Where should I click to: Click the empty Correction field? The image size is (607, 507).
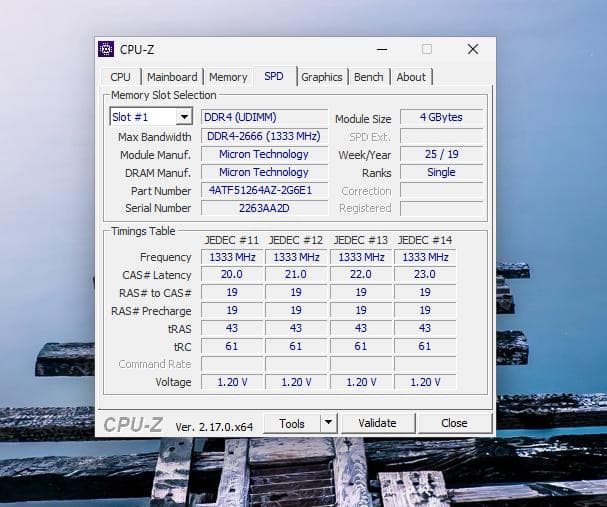[x=442, y=190]
